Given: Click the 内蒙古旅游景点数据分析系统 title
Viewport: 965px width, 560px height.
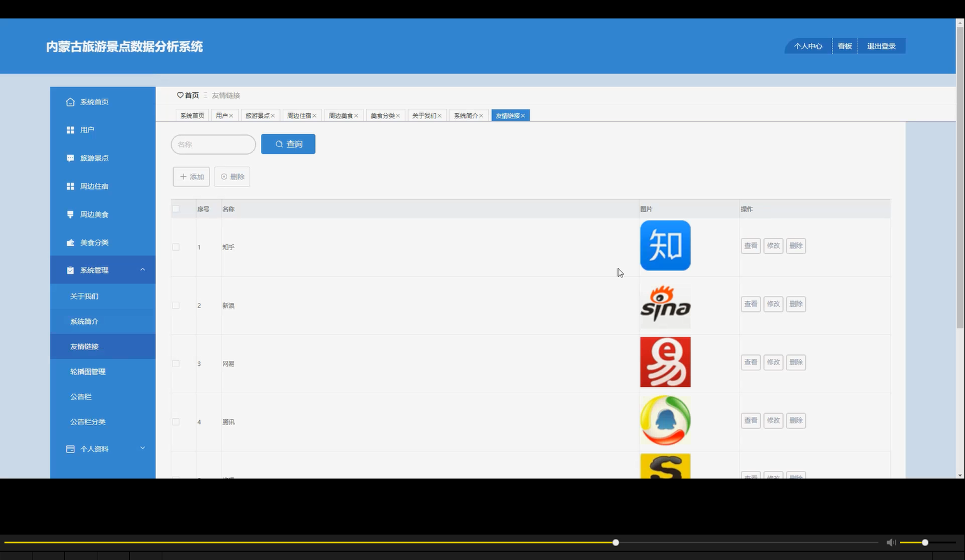Looking at the screenshot, I should pos(125,46).
